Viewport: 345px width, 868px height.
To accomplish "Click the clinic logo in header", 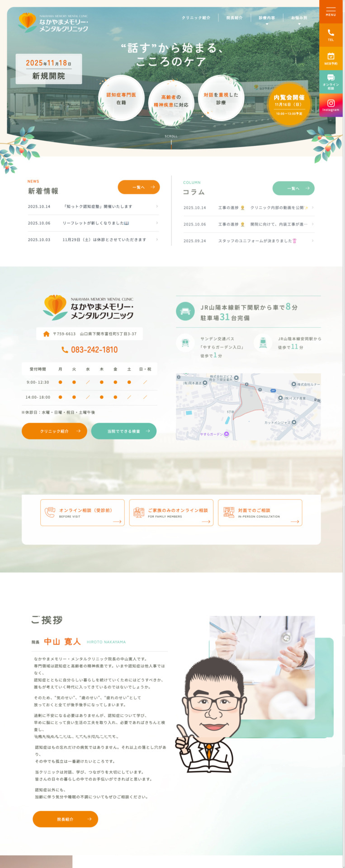I will coord(53,23).
